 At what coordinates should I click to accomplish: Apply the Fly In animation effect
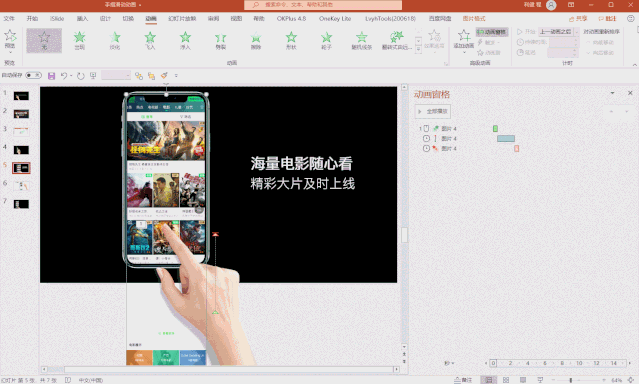click(150, 40)
